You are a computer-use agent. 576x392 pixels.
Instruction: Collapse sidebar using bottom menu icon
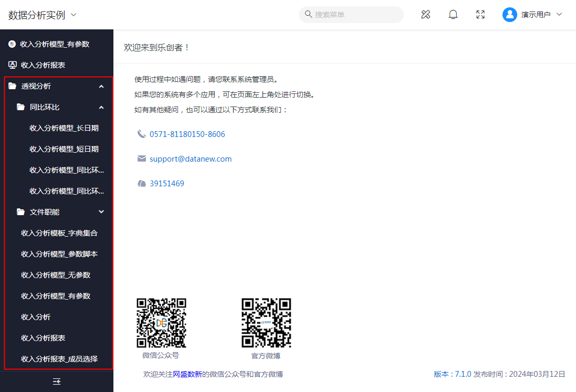pyautogui.click(x=57, y=382)
